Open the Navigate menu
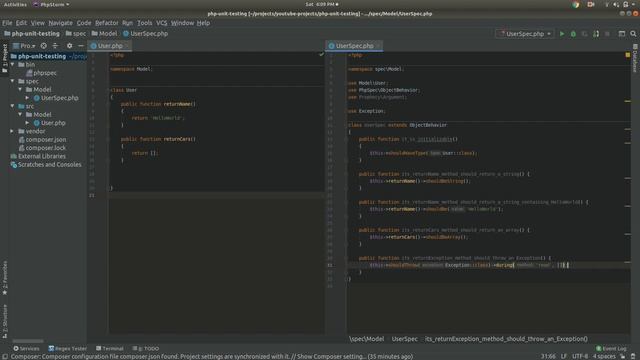Screen dimensions: 640x360 pos(60,23)
